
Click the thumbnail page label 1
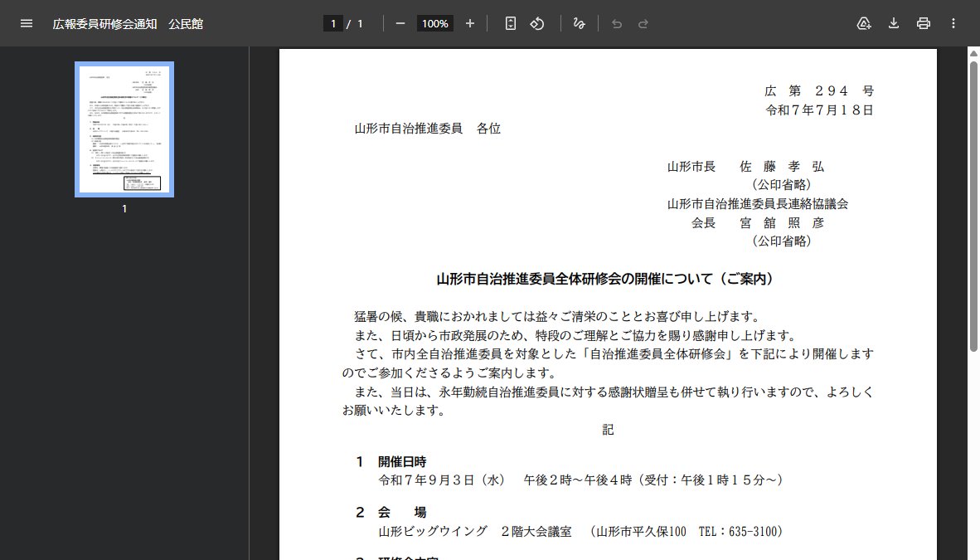[124, 209]
